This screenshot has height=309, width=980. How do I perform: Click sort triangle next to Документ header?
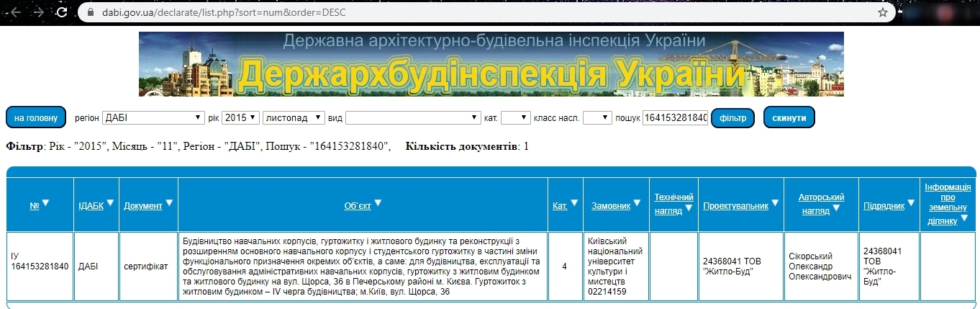[x=170, y=203]
